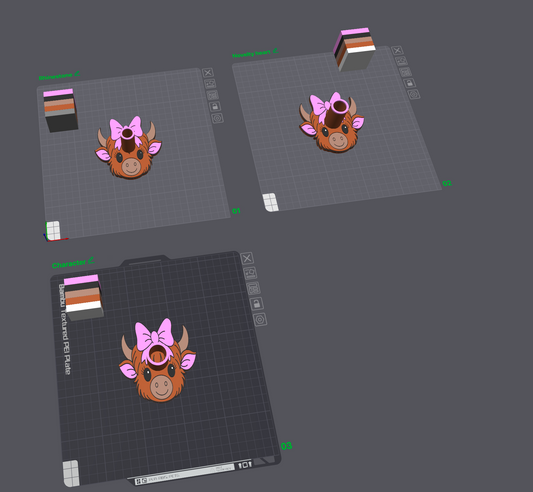
Task: Select the prime tower on the Character plate
Action: (83, 298)
